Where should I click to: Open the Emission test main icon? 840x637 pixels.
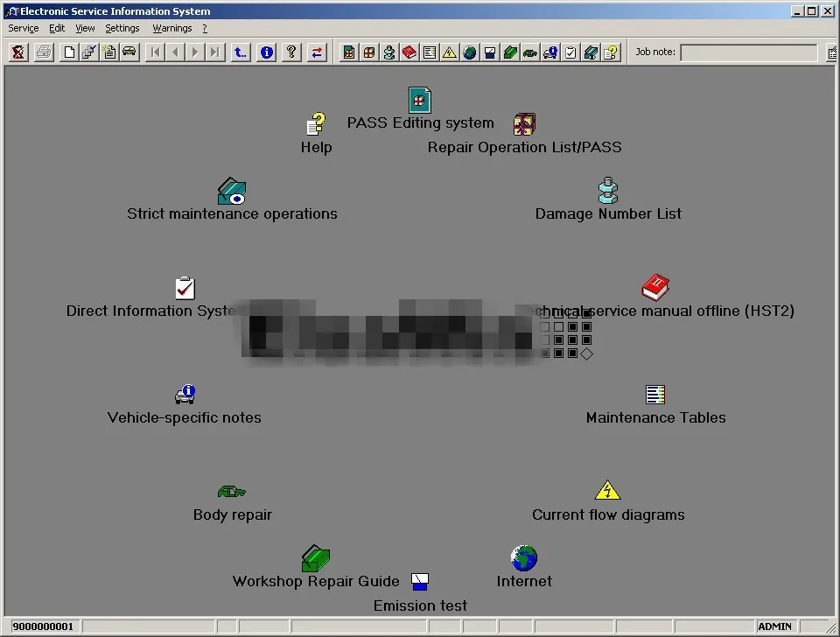click(420, 582)
